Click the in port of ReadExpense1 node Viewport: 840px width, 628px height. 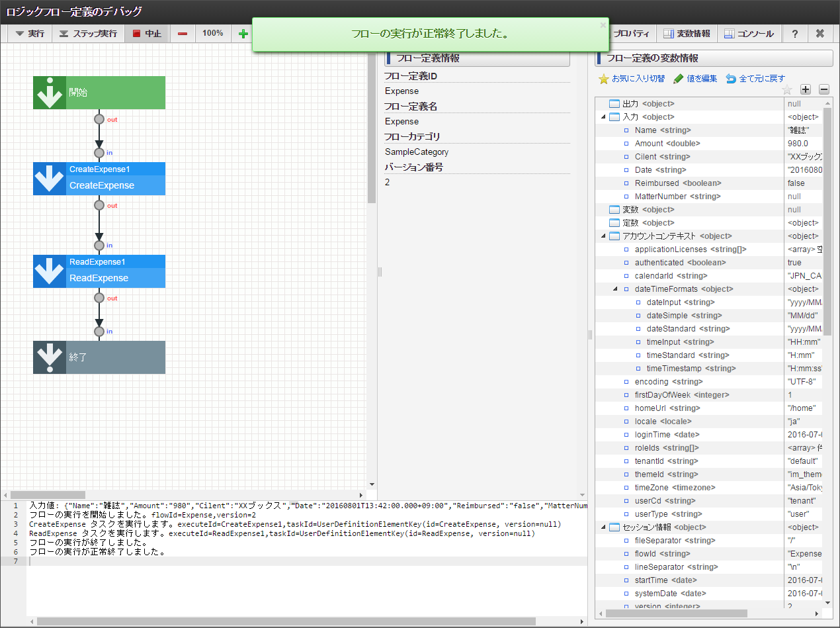coord(99,246)
